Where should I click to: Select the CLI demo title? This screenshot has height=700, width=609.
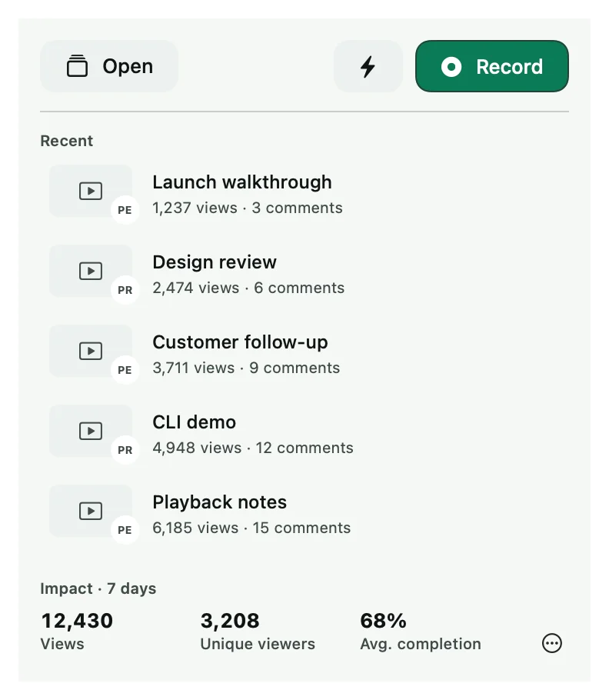point(194,422)
